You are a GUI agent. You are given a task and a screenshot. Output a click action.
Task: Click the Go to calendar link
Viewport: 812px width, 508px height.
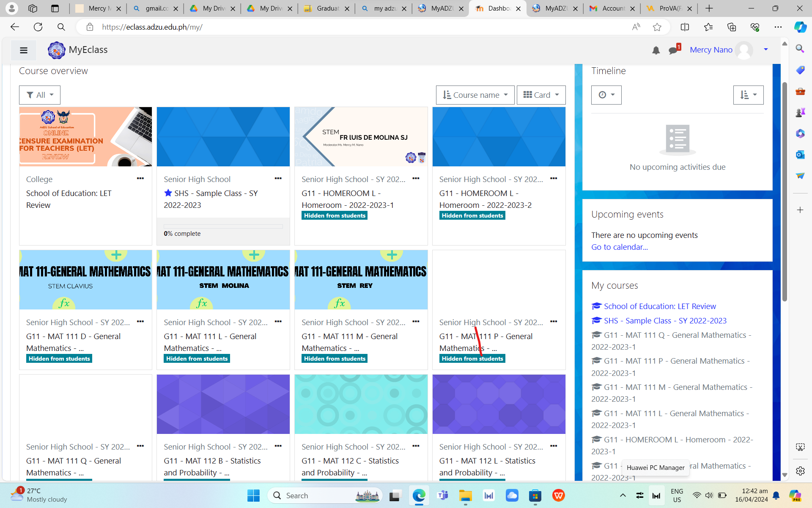tap(619, 247)
